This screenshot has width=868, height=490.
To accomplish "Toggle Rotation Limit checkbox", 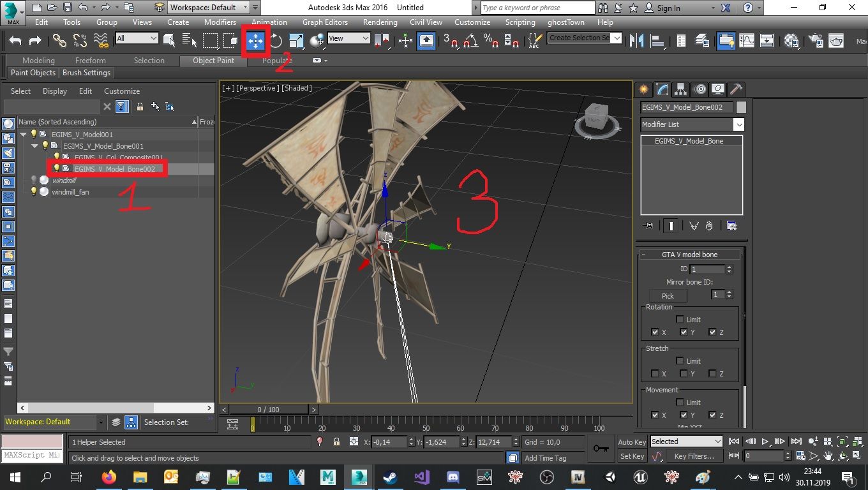I will tap(680, 319).
